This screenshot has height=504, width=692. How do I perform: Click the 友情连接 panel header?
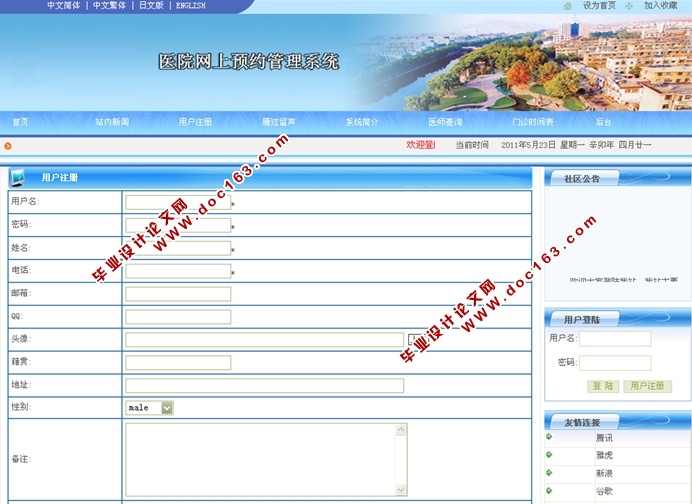click(x=617, y=422)
